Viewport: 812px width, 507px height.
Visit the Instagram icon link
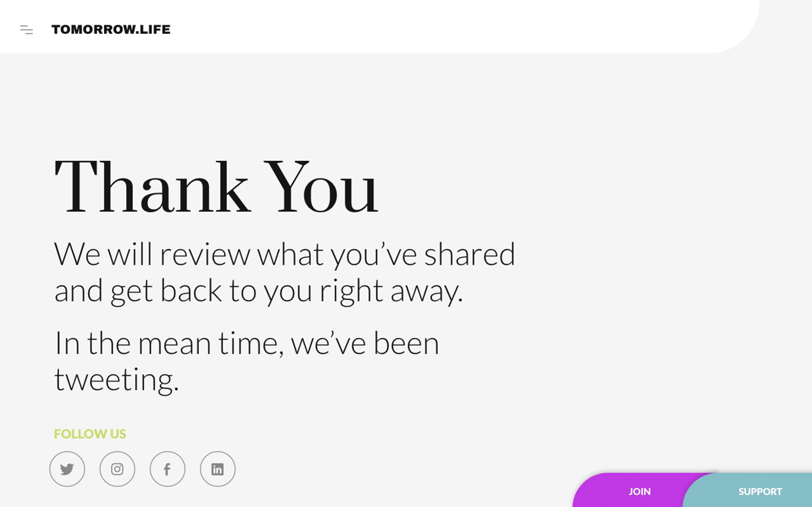tap(117, 469)
